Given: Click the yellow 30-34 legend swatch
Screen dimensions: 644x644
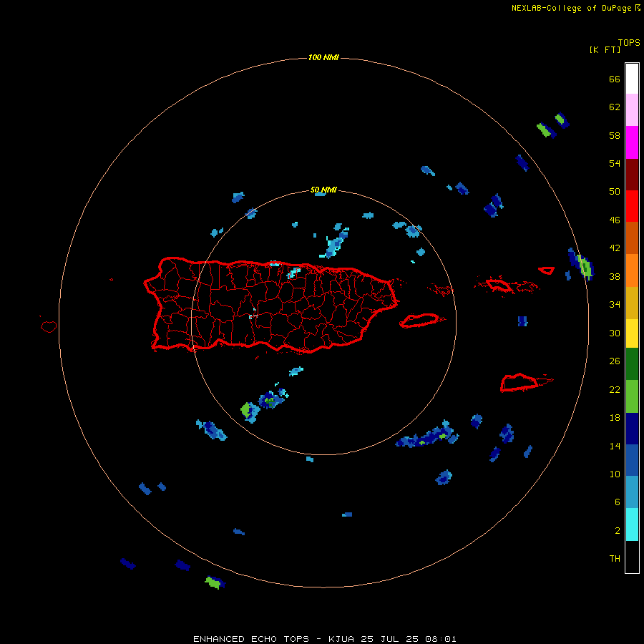Looking at the screenshot, I should point(632,333).
